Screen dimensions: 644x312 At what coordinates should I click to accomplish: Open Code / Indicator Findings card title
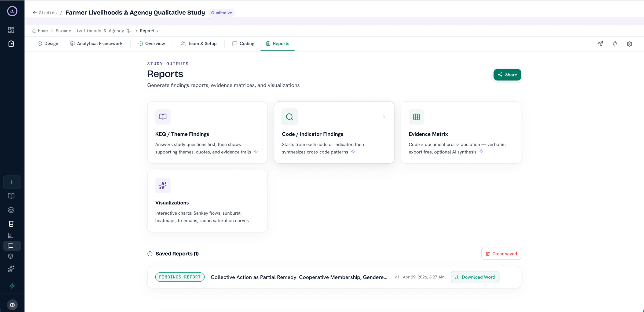click(x=312, y=134)
